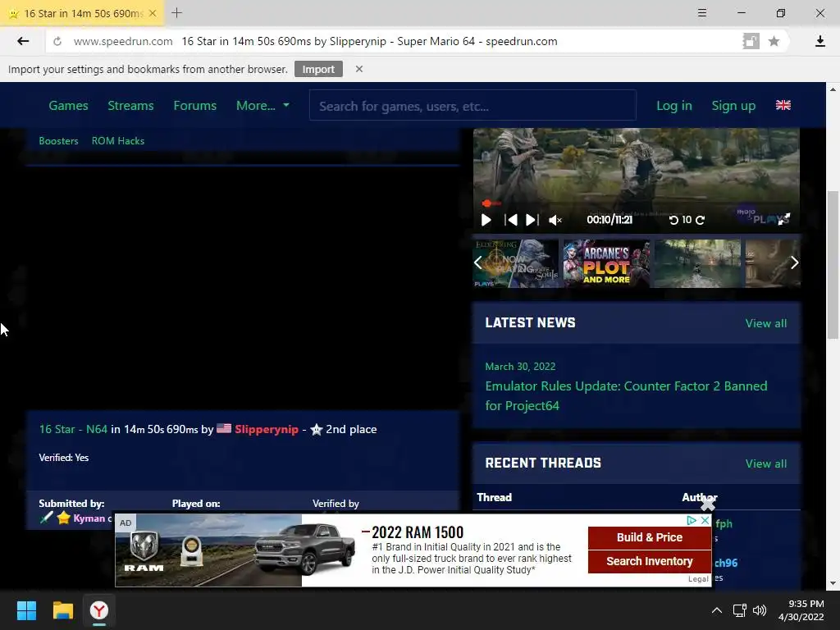Click Search Inventory in RAM ad
840x630 pixels.
[650, 561]
